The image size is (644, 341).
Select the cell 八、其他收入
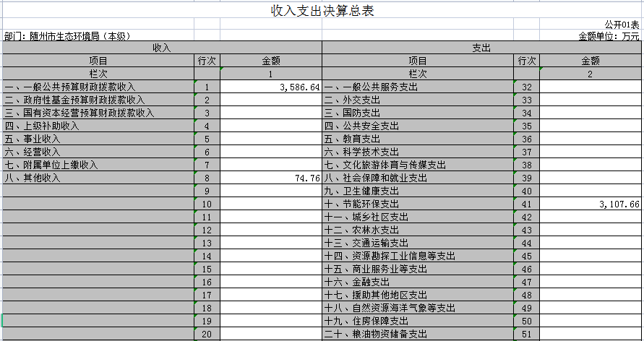[x=98, y=178]
